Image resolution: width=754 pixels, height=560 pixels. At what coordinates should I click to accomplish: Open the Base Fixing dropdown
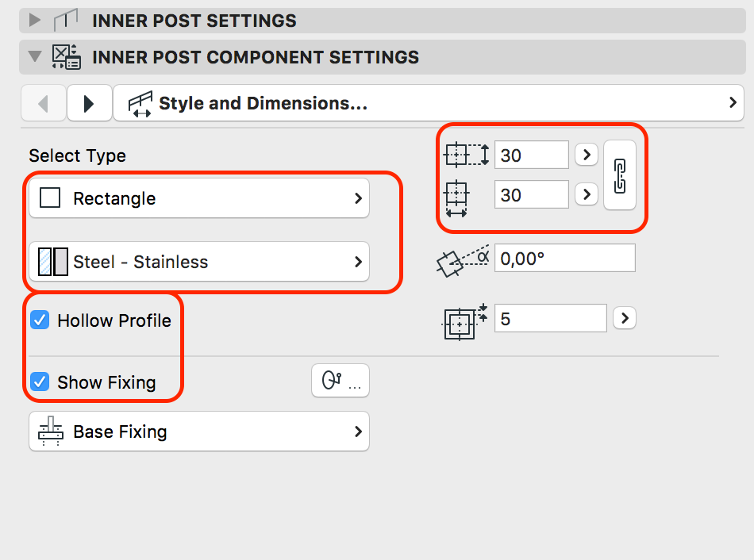(199, 432)
